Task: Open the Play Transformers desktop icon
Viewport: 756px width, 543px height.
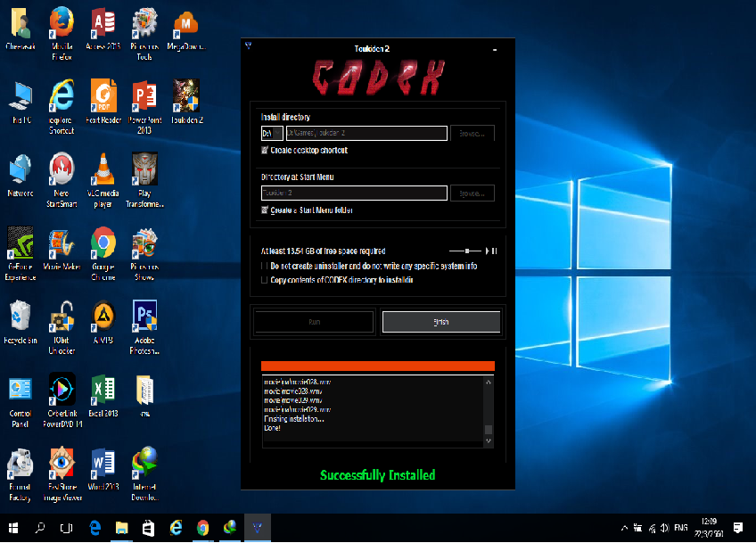Action: click(144, 180)
